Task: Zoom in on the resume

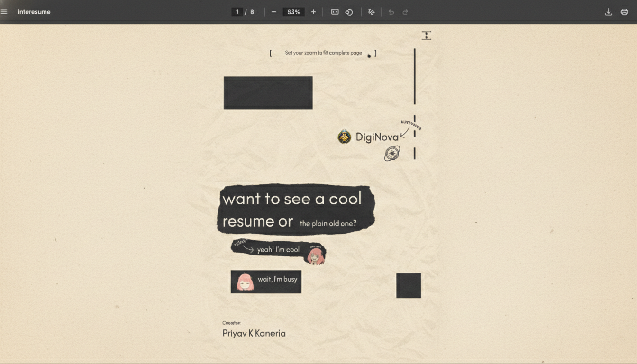Action: point(313,11)
